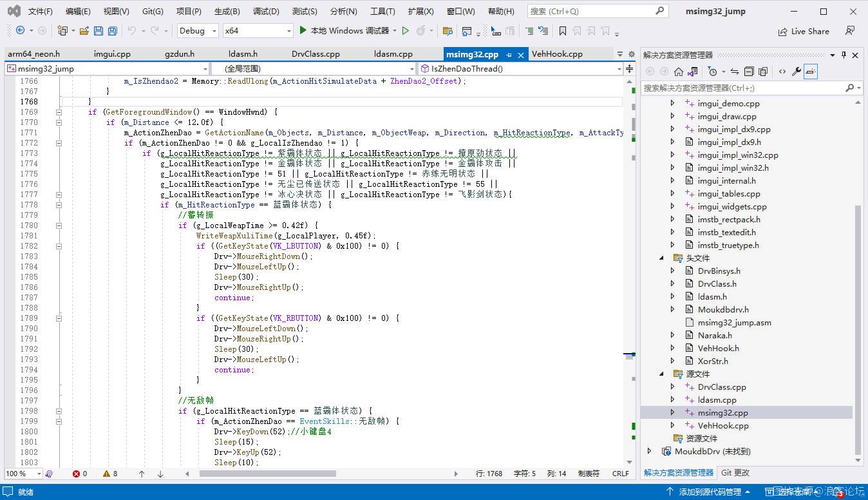Image resolution: width=868 pixels, height=500 pixels.
Task: Click Show All Files icon in Solution Explorer
Action: (762, 72)
